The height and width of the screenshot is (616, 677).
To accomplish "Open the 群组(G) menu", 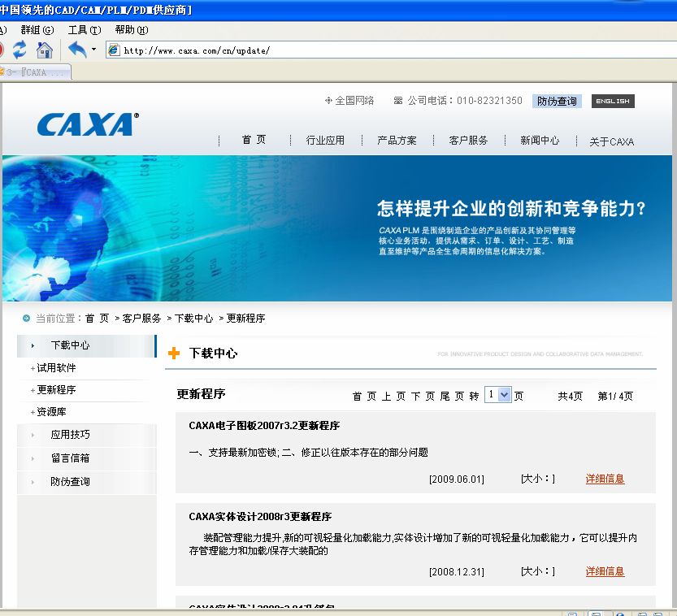I will (37, 30).
